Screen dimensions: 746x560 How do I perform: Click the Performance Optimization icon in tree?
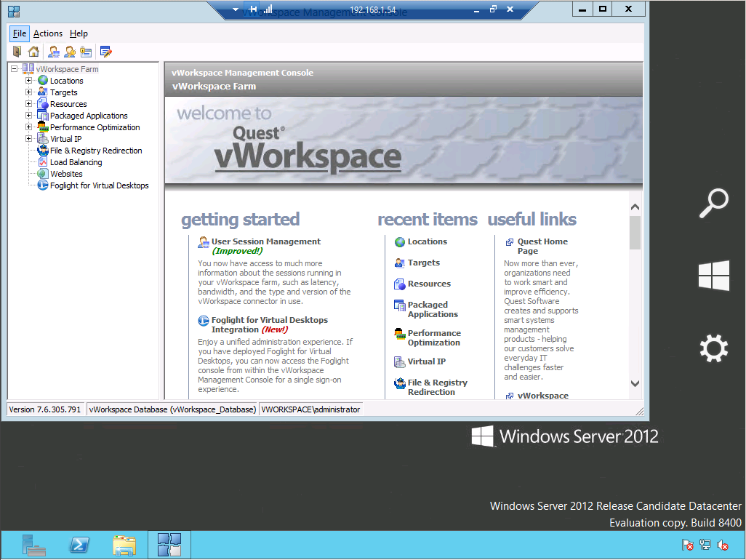[43, 127]
